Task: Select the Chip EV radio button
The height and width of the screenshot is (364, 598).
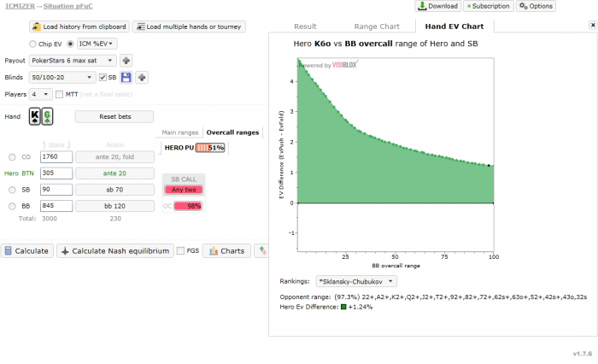Action: click(32, 43)
